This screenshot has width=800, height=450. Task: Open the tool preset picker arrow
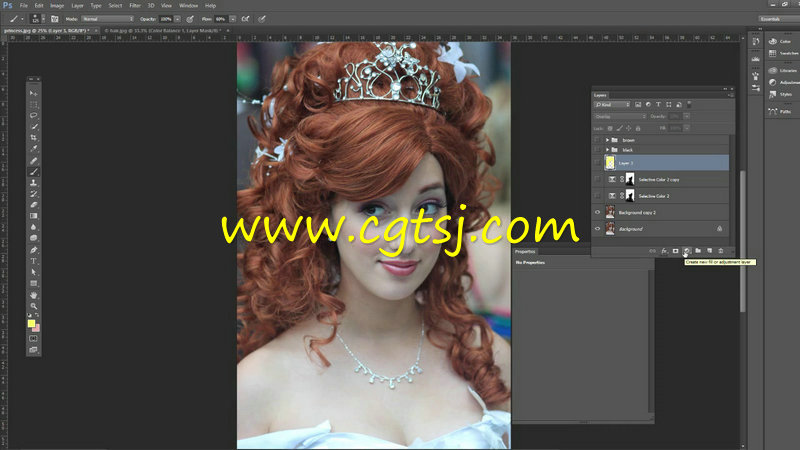click(22, 19)
